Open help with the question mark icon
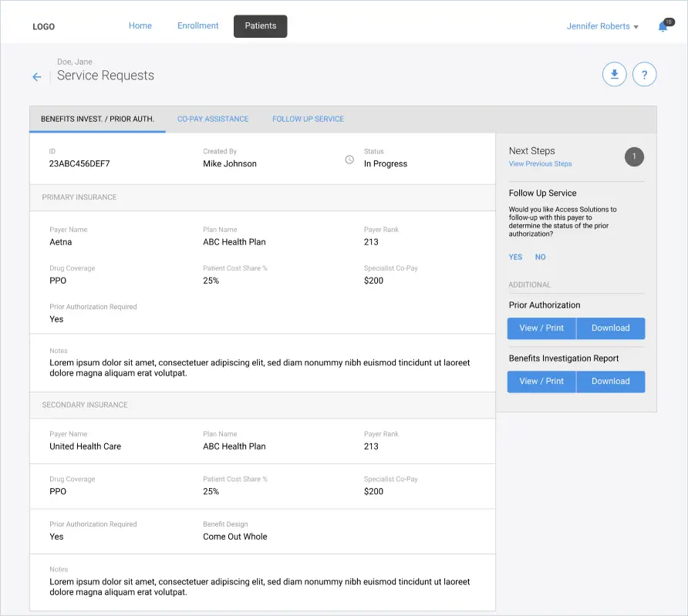 (644, 75)
